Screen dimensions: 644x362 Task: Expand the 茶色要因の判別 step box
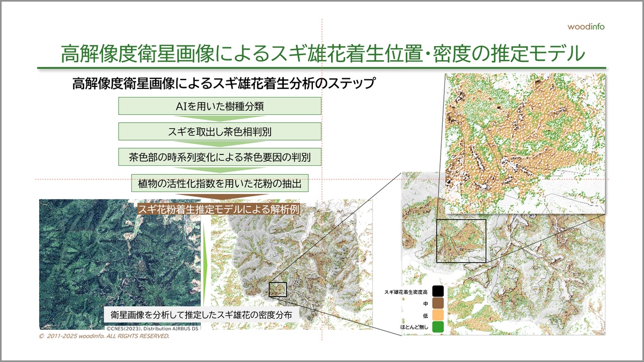tap(219, 156)
